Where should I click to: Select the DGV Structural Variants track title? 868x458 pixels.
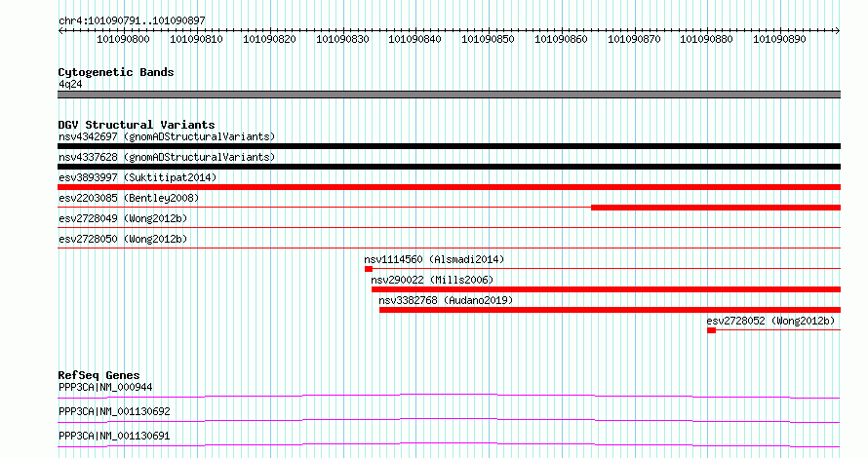[x=137, y=125]
